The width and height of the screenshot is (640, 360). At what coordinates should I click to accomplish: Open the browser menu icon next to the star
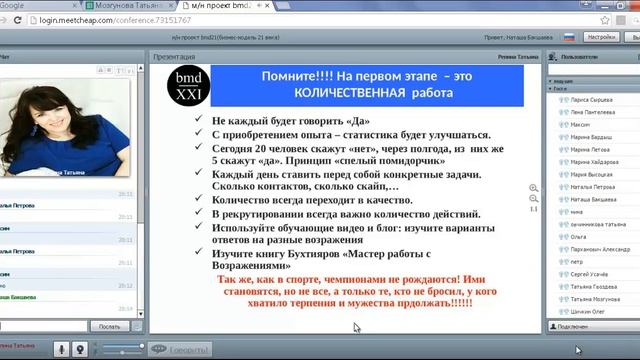click(x=621, y=20)
